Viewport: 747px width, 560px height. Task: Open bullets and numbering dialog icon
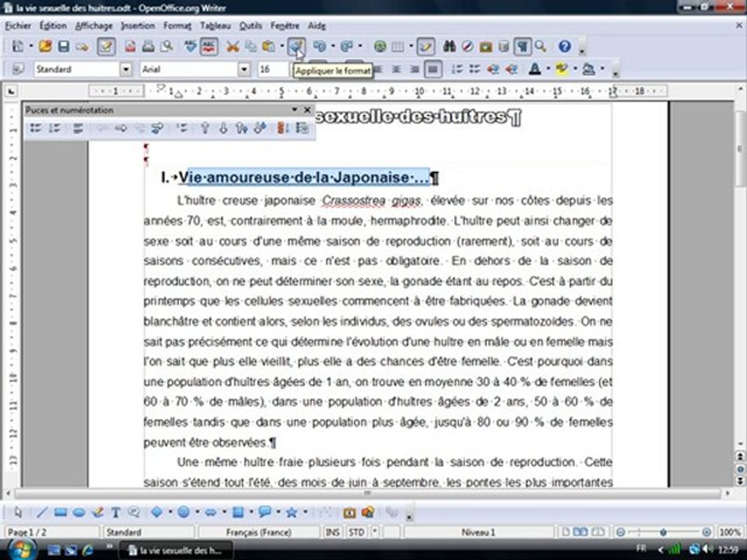click(x=302, y=128)
